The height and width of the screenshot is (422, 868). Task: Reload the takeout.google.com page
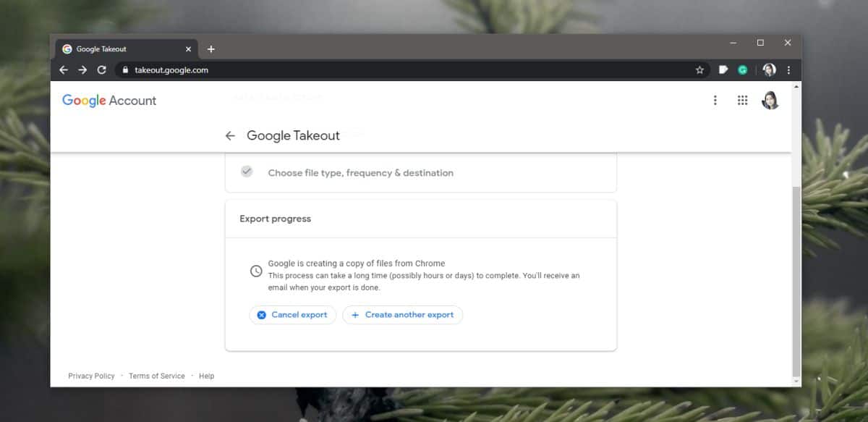[x=102, y=70]
